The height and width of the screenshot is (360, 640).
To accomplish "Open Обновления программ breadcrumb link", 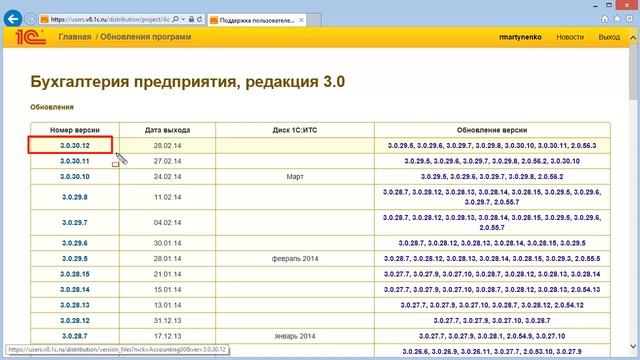I will 146,37.
